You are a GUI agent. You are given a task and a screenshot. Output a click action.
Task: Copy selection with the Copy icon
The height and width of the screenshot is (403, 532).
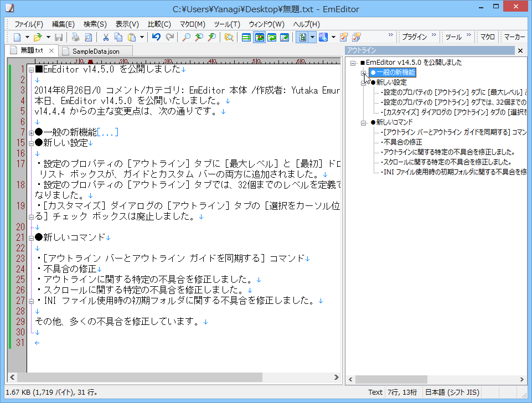tap(118, 37)
